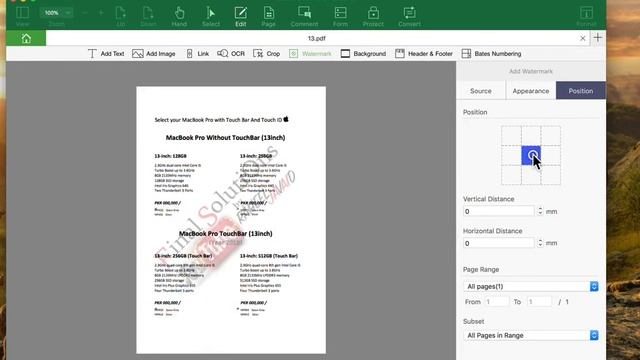Select the Hand tool
The image size is (640, 360).
point(179,17)
